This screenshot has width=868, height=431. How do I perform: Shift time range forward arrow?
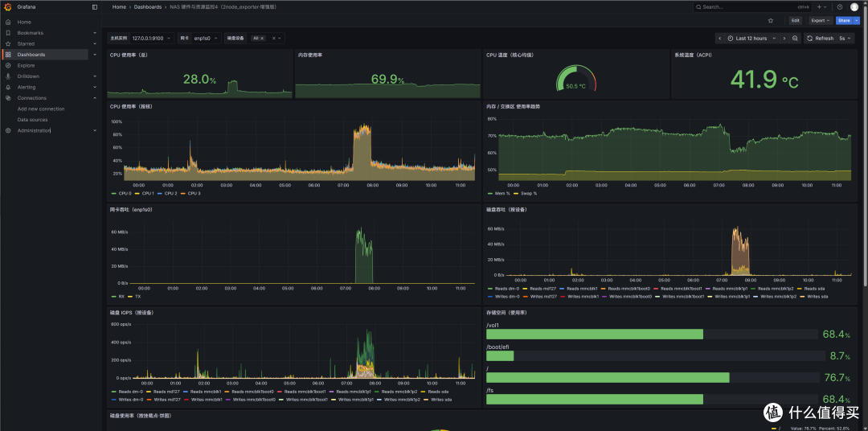point(784,39)
